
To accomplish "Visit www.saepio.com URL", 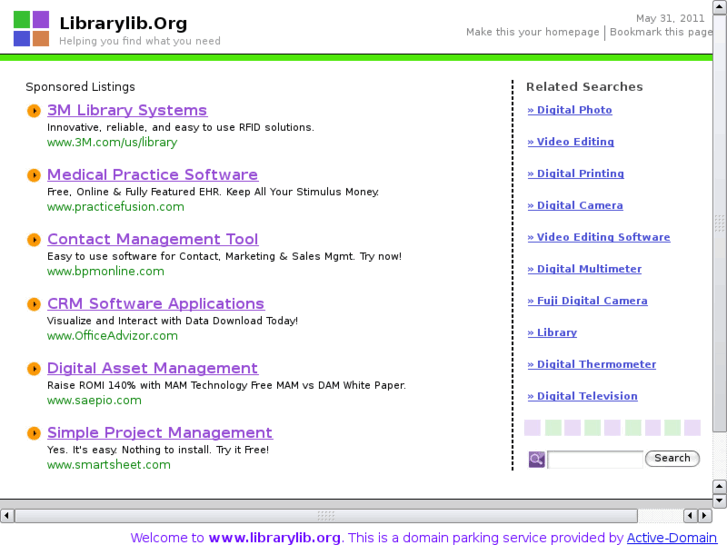I will point(94,400).
